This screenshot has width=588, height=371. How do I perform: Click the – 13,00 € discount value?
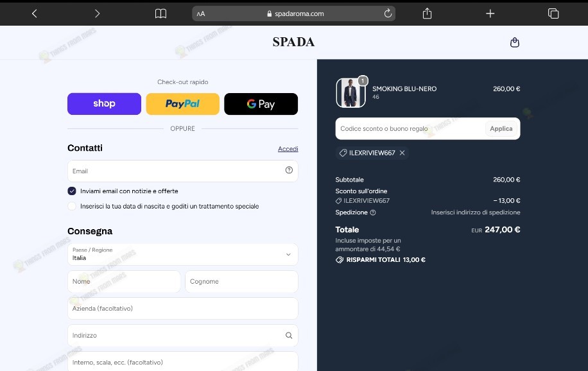pyautogui.click(x=506, y=201)
